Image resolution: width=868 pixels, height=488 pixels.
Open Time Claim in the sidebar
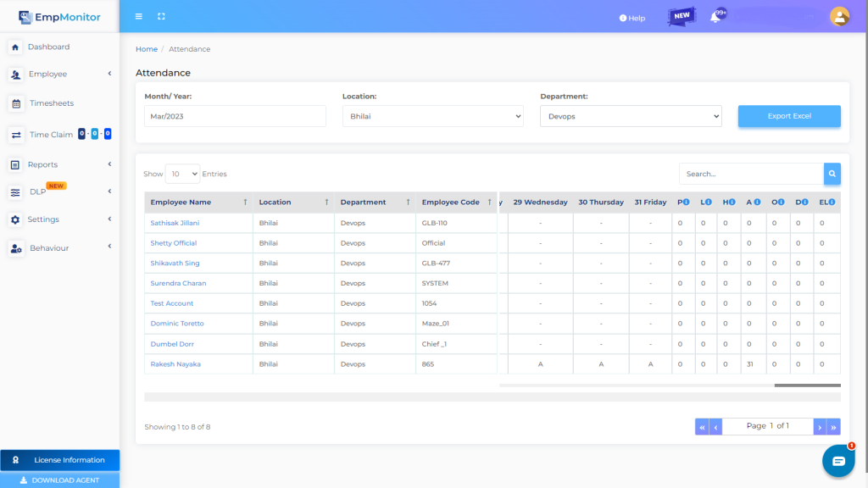tap(60, 135)
